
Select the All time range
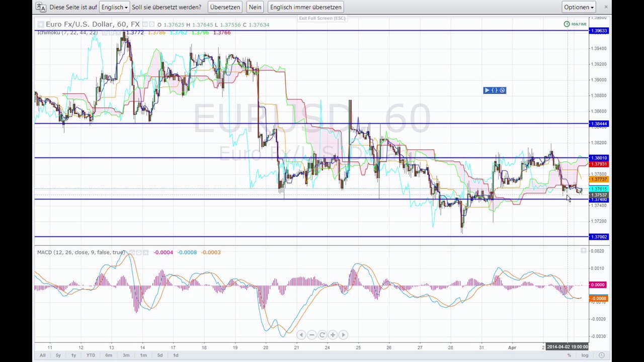[42, 355]
